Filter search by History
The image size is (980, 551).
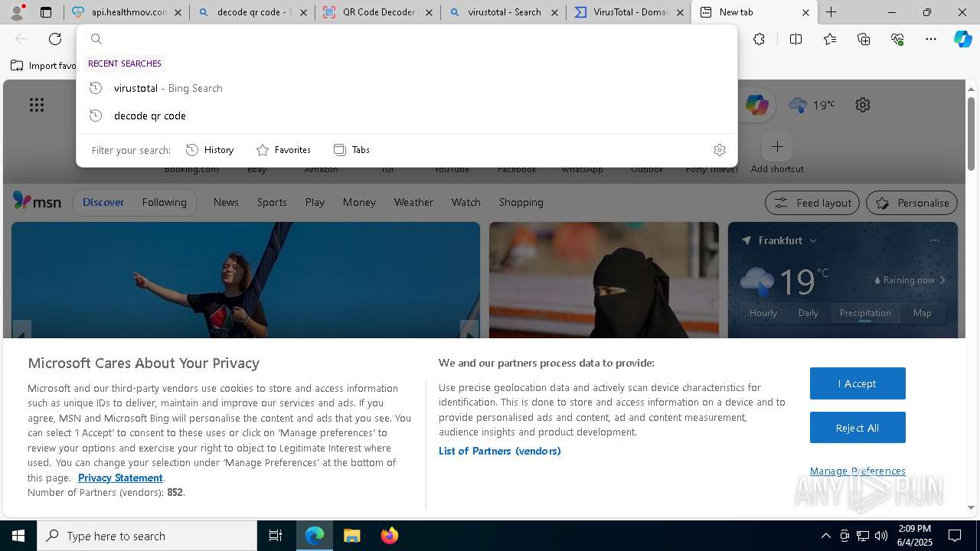pyautogui.click(x=210, y=150)
